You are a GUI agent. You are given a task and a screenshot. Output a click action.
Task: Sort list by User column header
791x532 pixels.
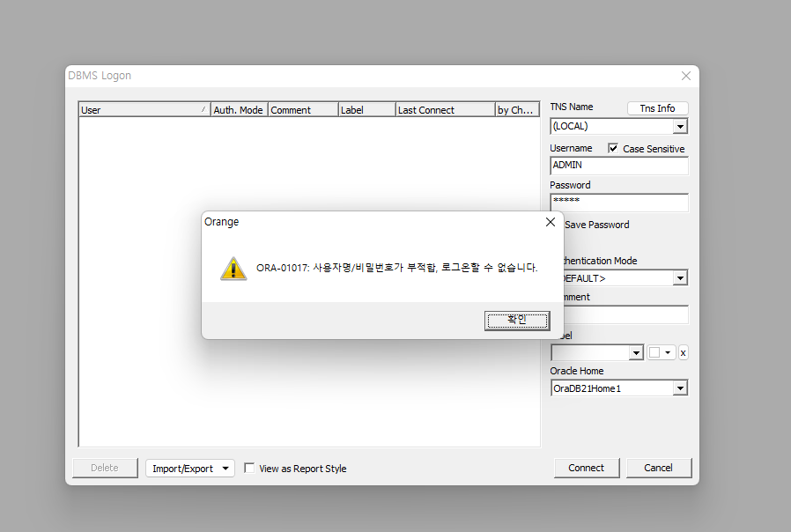141,110
